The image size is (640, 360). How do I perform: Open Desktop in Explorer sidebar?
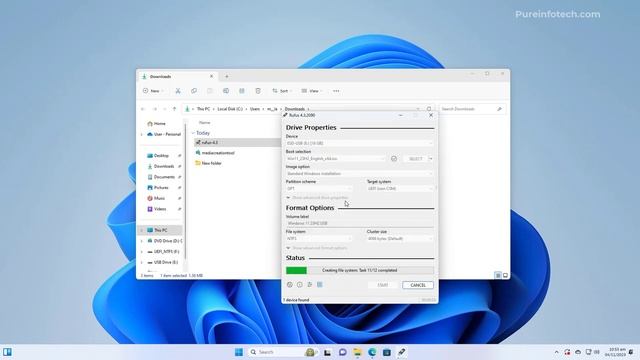[x=161, y=156]
